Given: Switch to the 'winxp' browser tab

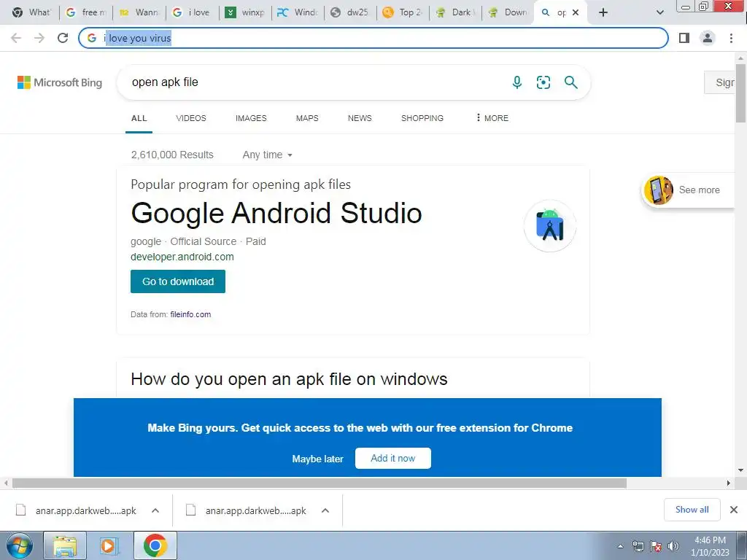Looking at the screenshot, I should [245, 12].
